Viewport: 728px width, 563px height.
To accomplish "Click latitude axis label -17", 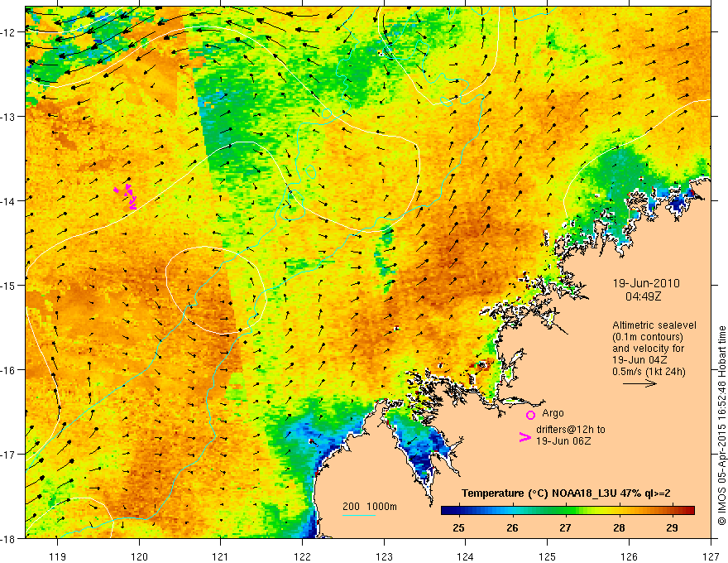I will pos(8,455).
